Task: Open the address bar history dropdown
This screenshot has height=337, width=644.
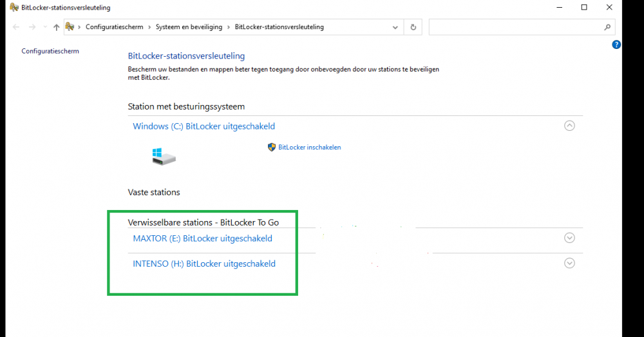Action: pyautogui.click(x=395, y=27)
